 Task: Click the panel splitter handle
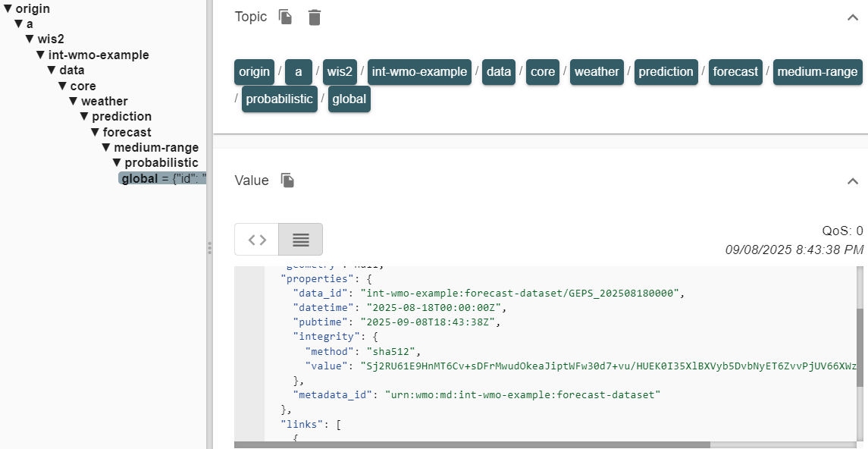pyautogui.click(x=209, y=247)
